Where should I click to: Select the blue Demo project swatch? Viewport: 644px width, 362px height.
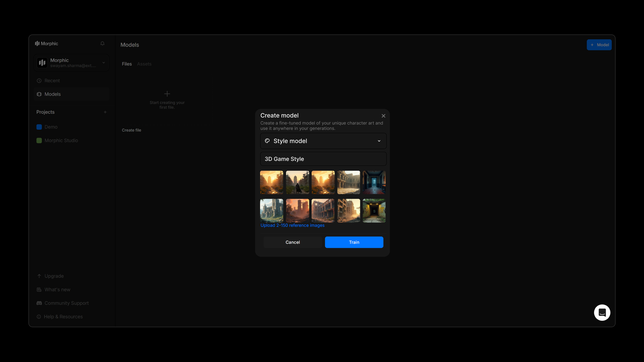[x=39, y=127]
